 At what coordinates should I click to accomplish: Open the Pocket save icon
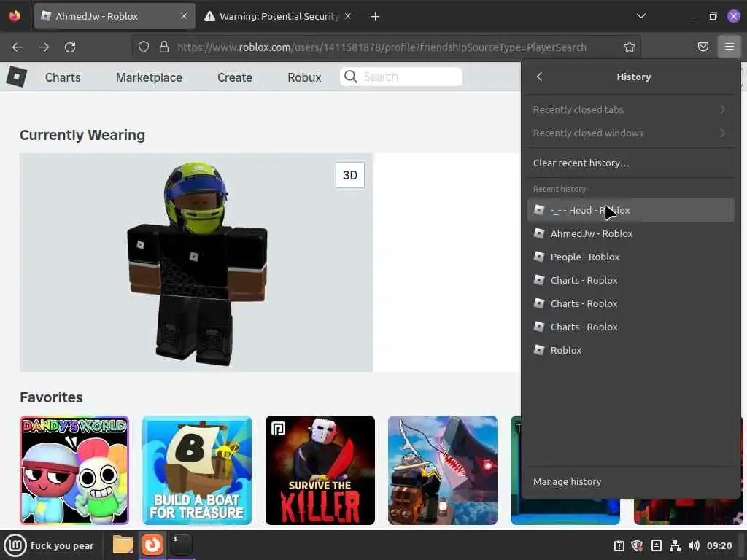point(703,47)
